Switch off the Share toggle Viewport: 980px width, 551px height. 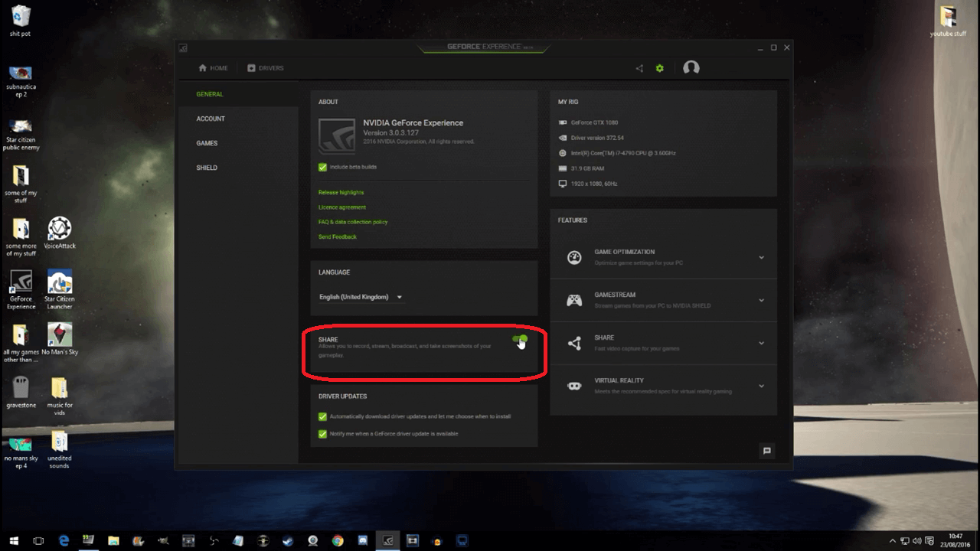pyautogui.click(x=520, y=339)
